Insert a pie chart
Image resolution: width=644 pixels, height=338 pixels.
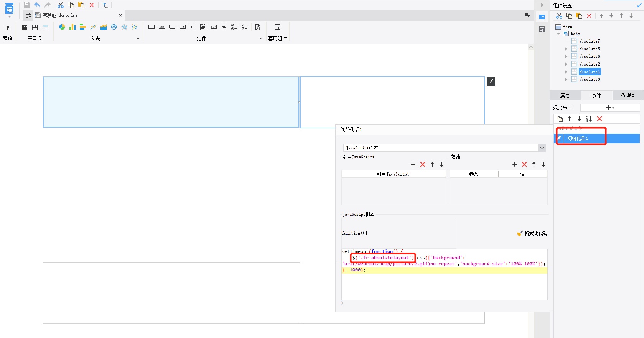point(62,27)
